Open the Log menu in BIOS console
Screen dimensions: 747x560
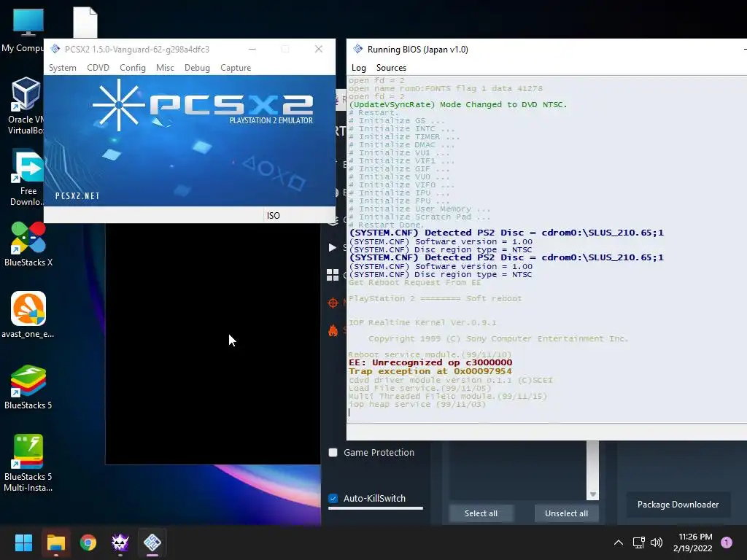pos(359,68)
